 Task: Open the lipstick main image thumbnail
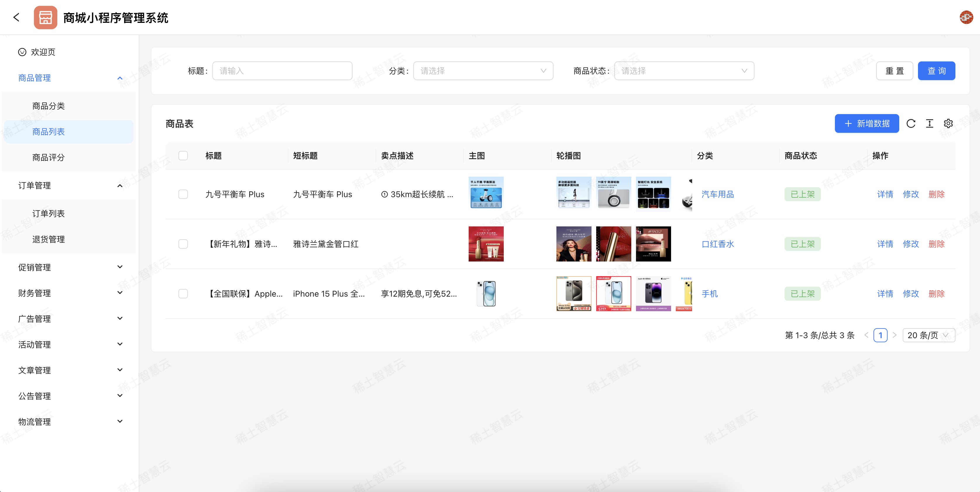click(x=486, y=244)
